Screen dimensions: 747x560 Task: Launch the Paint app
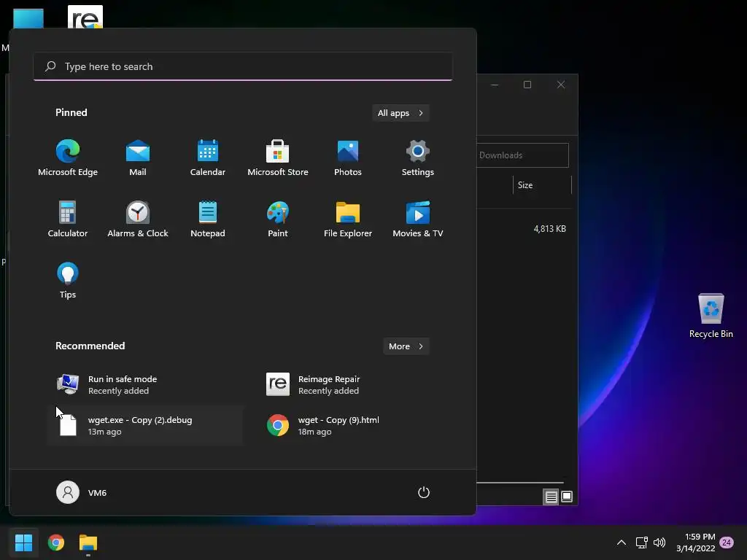(278, 219)
